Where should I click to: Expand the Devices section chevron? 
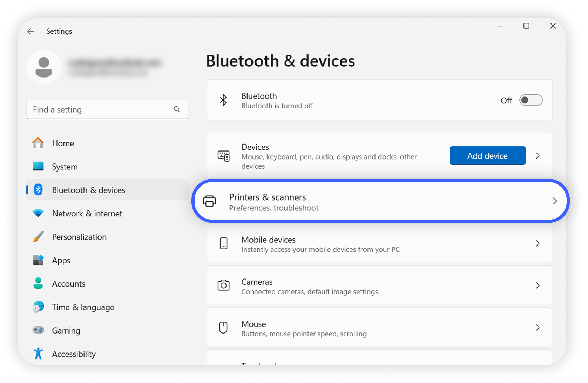(538, 155)
